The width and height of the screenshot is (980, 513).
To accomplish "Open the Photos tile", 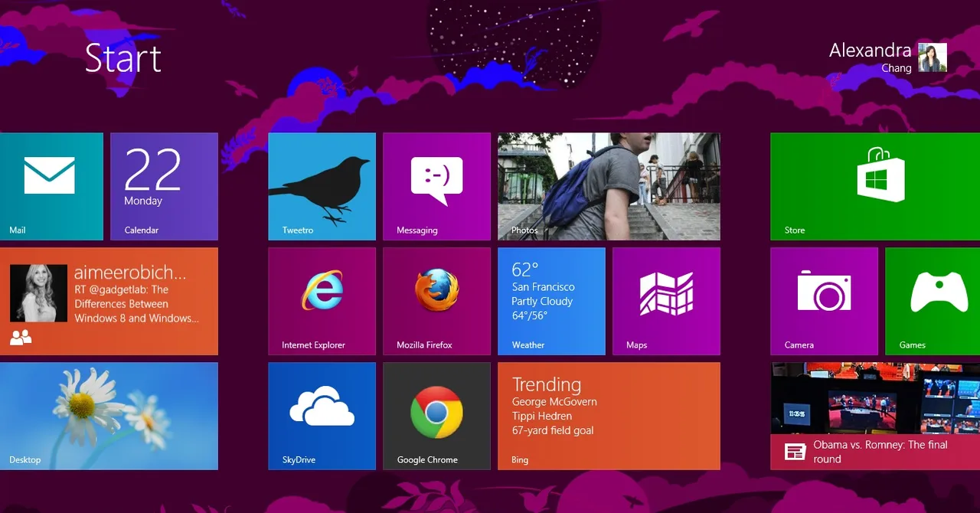I will (x=609, y=187).
